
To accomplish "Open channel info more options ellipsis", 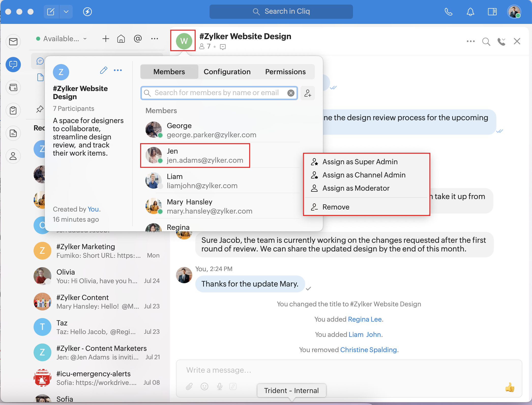I will [x=118, y=70].
